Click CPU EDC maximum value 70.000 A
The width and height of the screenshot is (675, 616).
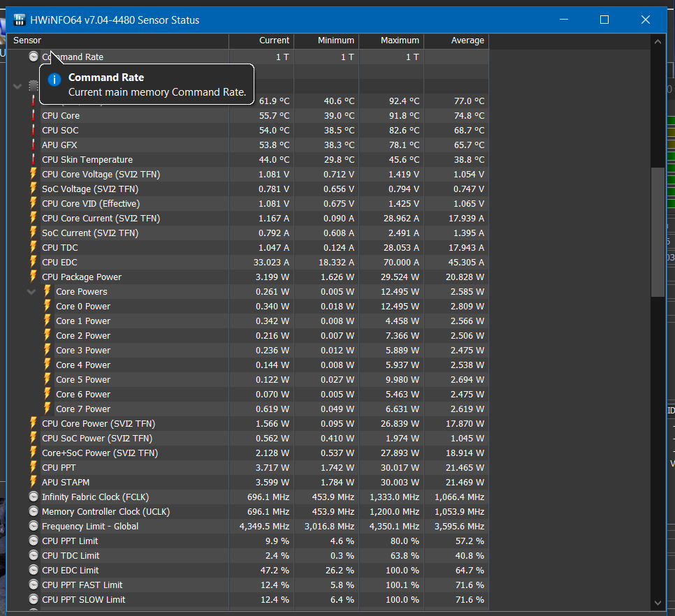401,262
